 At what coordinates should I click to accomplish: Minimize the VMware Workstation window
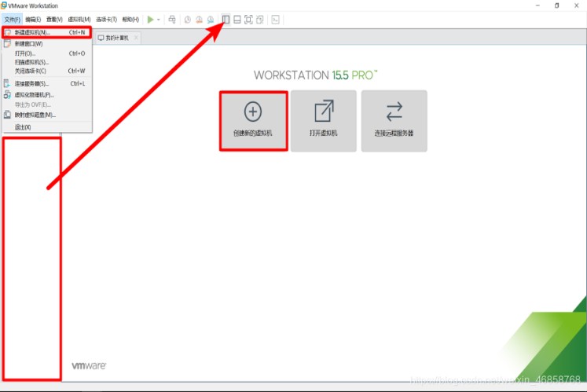(x=537, y=5)
